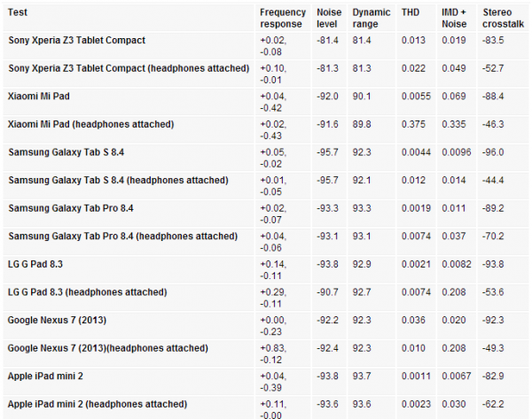Viewport: 532px width, 419px height.
Task: Click the Dynamic range column header
Action: click(x=372, y=19)
